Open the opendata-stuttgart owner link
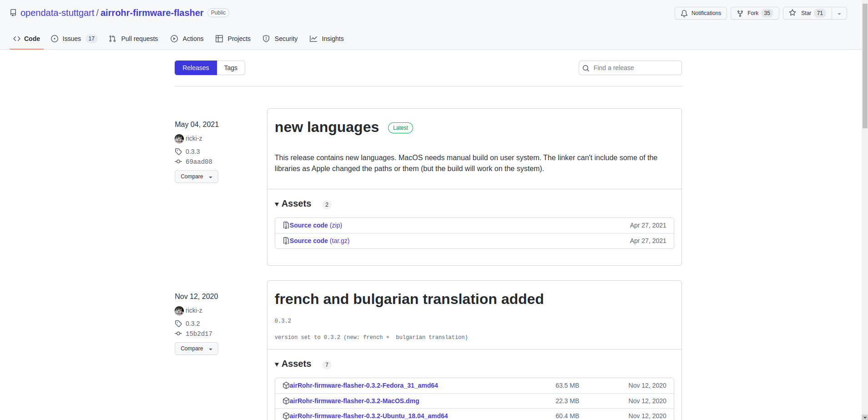868x420 pixels. tap(57, 13)
